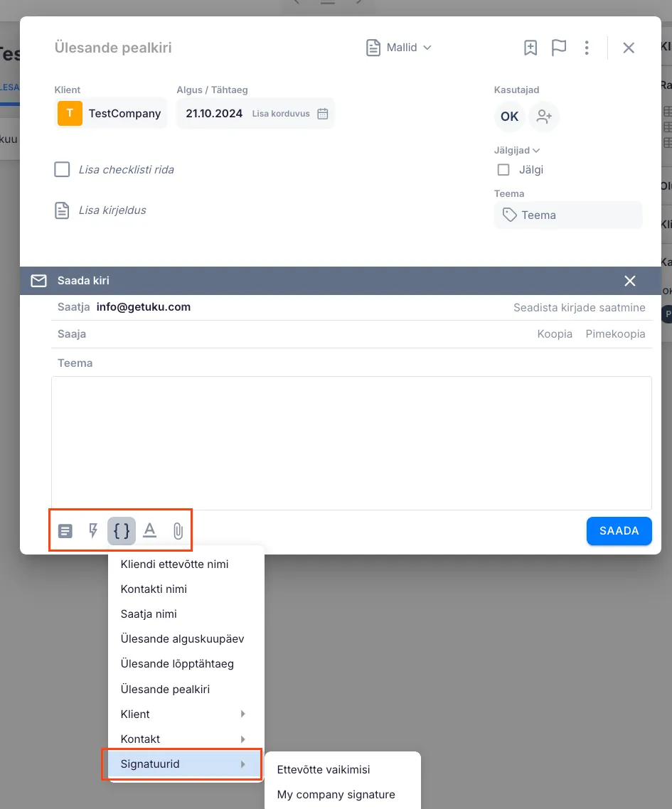This screenshot has width=672, height=809.
Task: Open the text formatting icon
Action: click(x=149, y=531)
